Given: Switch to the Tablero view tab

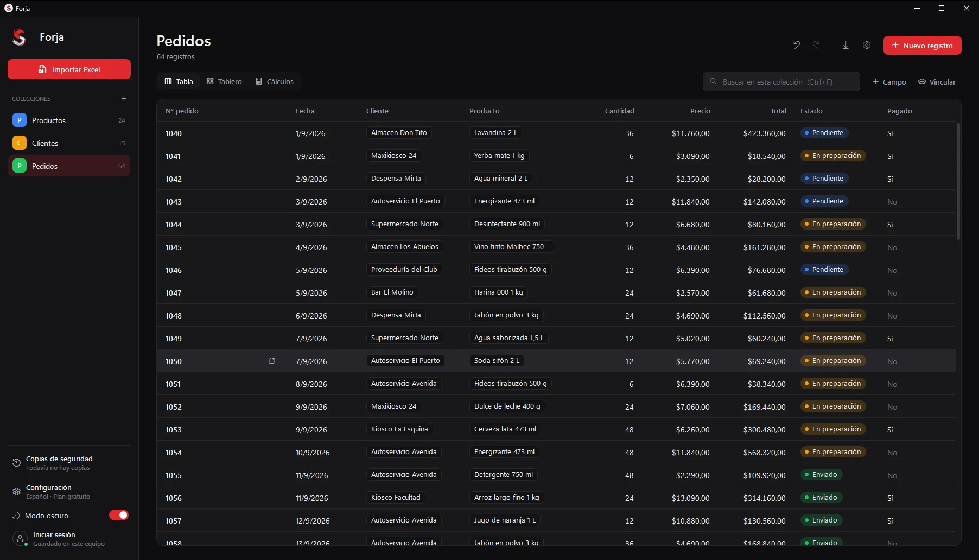Looking at the screenshot, I should tap(224, 81).
